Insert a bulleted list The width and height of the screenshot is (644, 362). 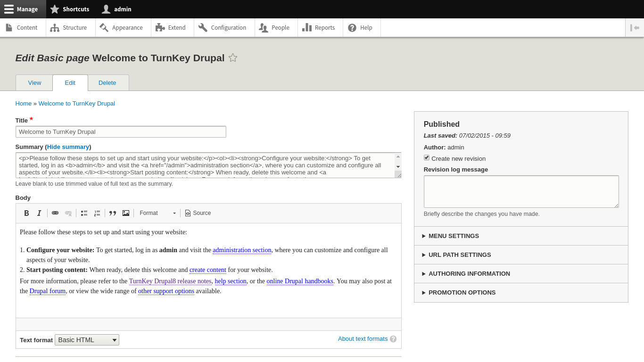84,213
